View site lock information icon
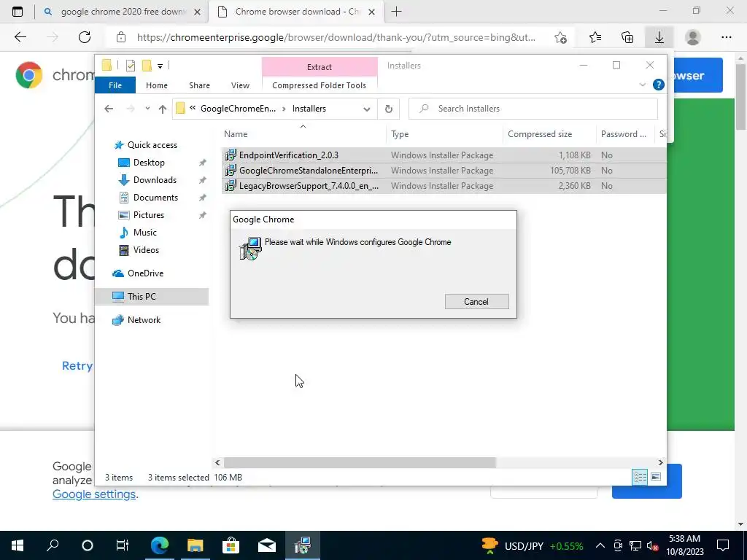 (x=121, y=37)
